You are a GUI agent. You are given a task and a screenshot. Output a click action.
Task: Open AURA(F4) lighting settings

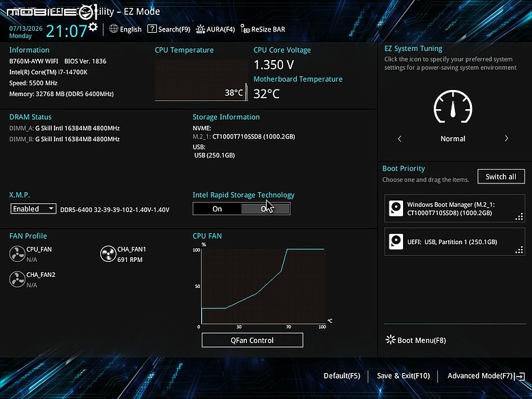(x=215, y=29)
